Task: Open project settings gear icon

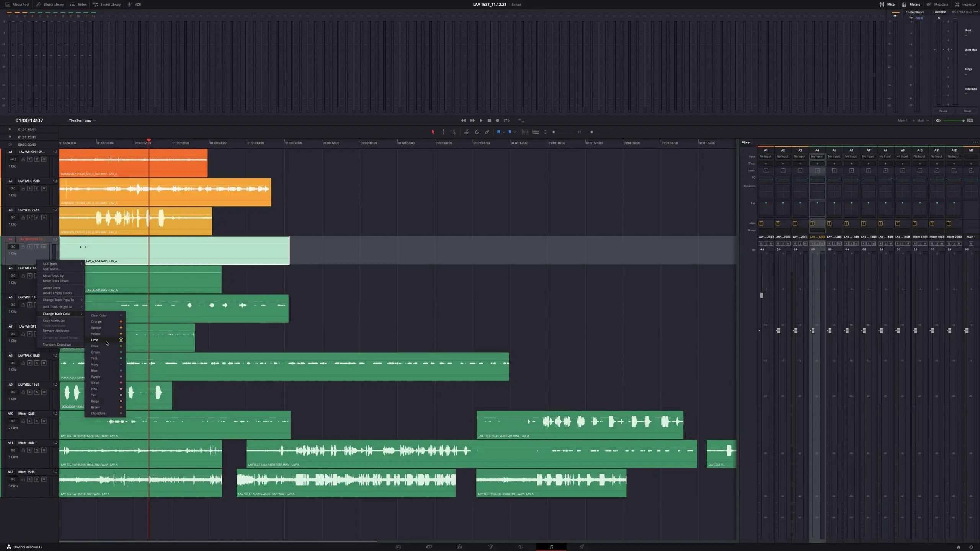Action: pyautogui.click(x=971, y=547)
